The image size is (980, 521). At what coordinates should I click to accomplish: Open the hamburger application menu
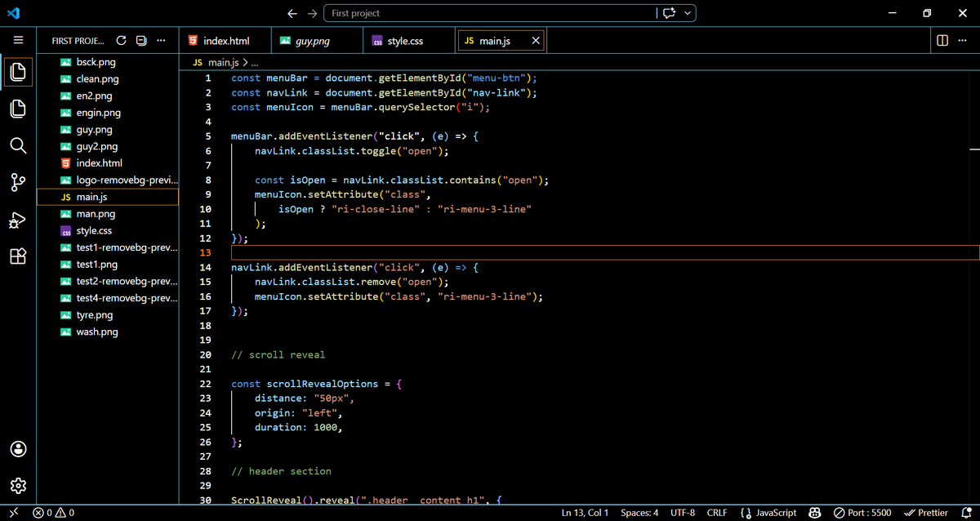point(18,40)
